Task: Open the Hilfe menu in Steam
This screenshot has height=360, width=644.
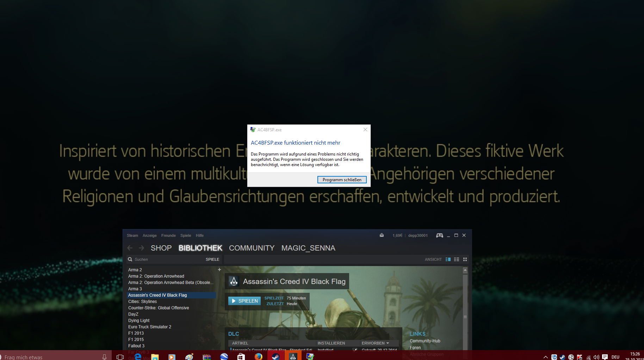Action: (200, 235)
